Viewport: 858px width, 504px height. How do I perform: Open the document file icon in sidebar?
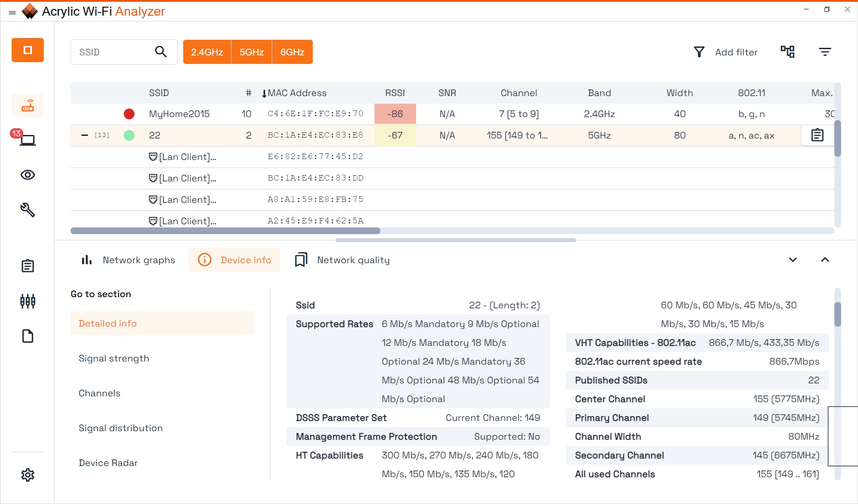point(28,336)
